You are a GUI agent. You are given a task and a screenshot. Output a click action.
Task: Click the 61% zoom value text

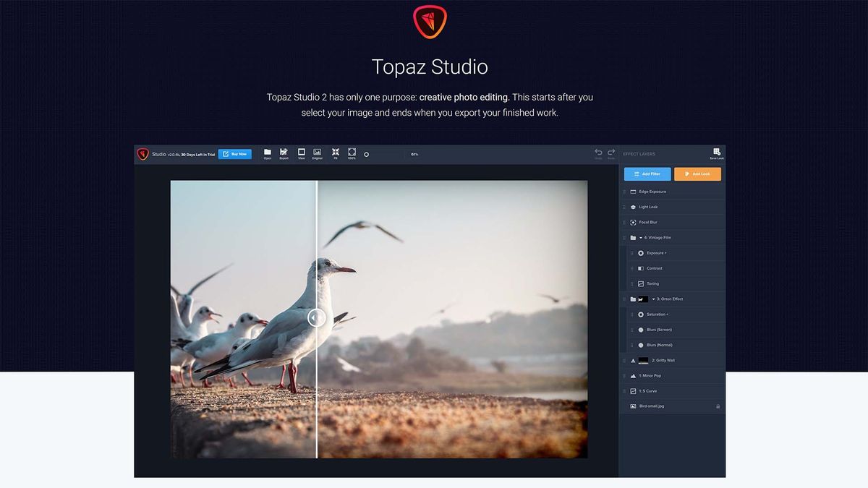tap(414, 154)
